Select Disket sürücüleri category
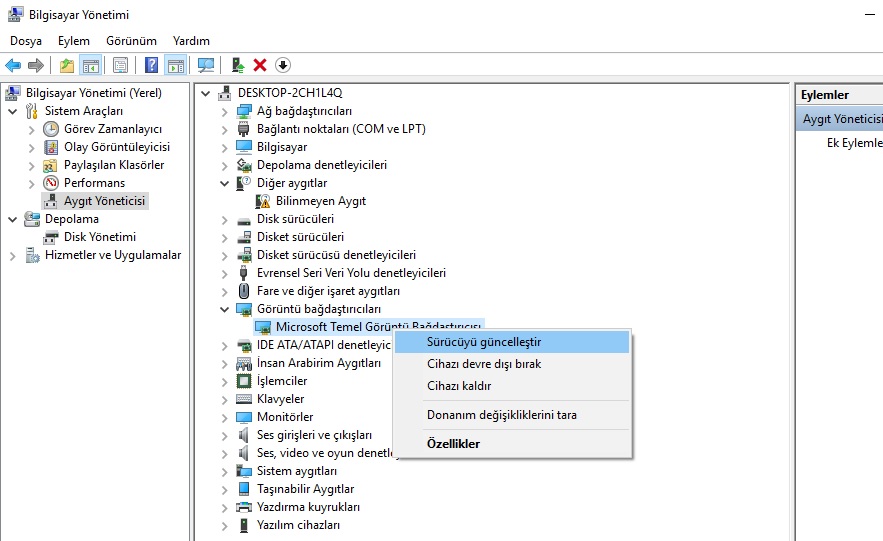 pyautogui.click(x=300, y=237)
